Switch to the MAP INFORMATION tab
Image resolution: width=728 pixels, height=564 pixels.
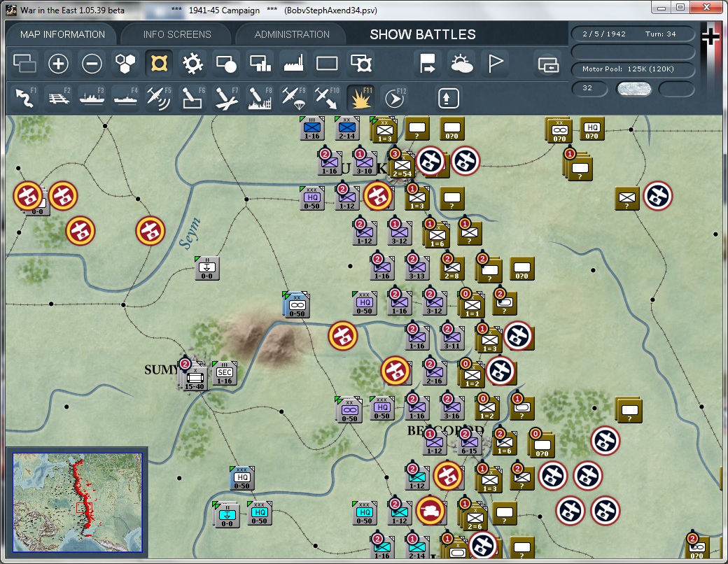click(x=62, y=34)
